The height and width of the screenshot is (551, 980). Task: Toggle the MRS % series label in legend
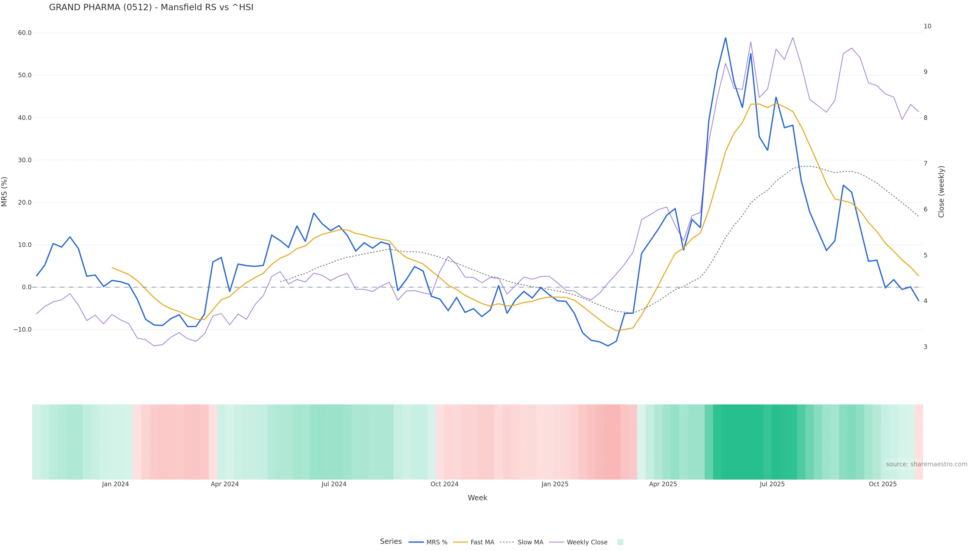click(x=437, y=542)
